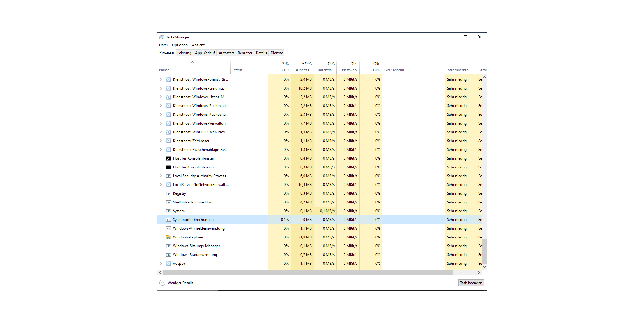The height and width of the screenshot is (323, 644).
Task: Click the "0,1 MB/s" disk value
Action: tap(327, 211)
